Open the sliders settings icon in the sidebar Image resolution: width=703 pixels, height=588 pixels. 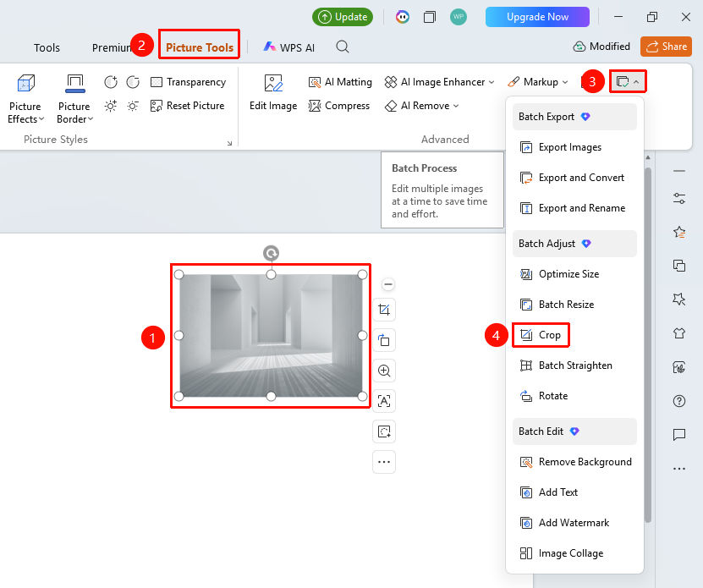(679, 198)
